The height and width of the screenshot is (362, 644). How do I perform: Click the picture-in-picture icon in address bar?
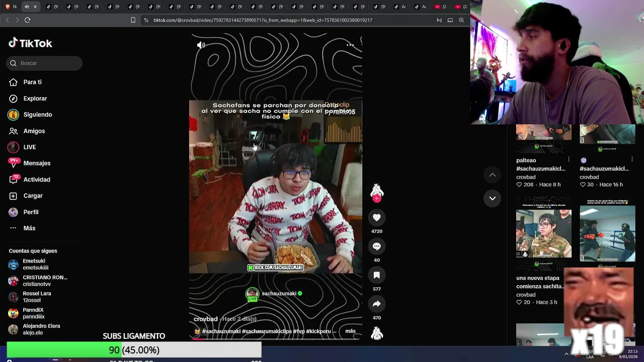tap(450, 20)
